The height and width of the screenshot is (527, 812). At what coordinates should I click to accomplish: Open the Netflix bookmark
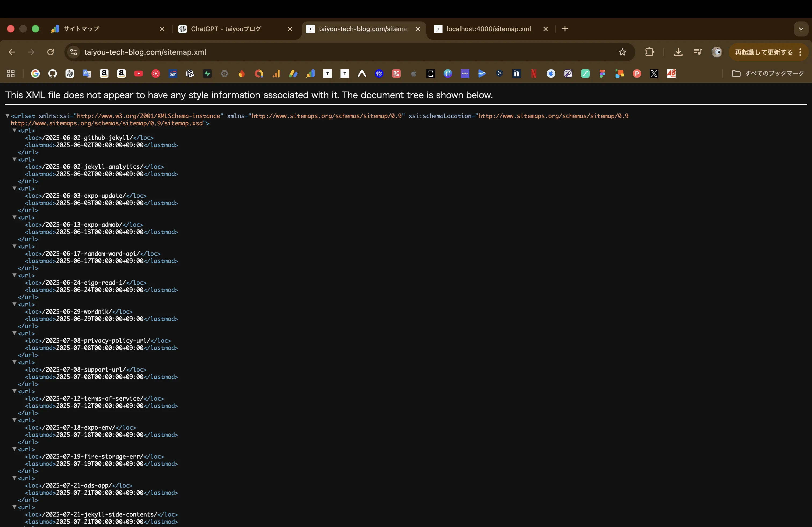pyautogui.click(x=534, y=73)
